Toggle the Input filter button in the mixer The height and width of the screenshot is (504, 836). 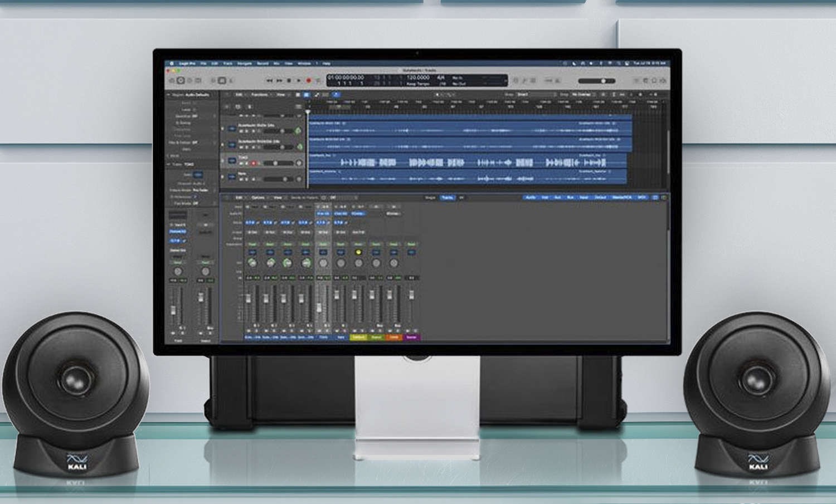[x=584, y=198]
